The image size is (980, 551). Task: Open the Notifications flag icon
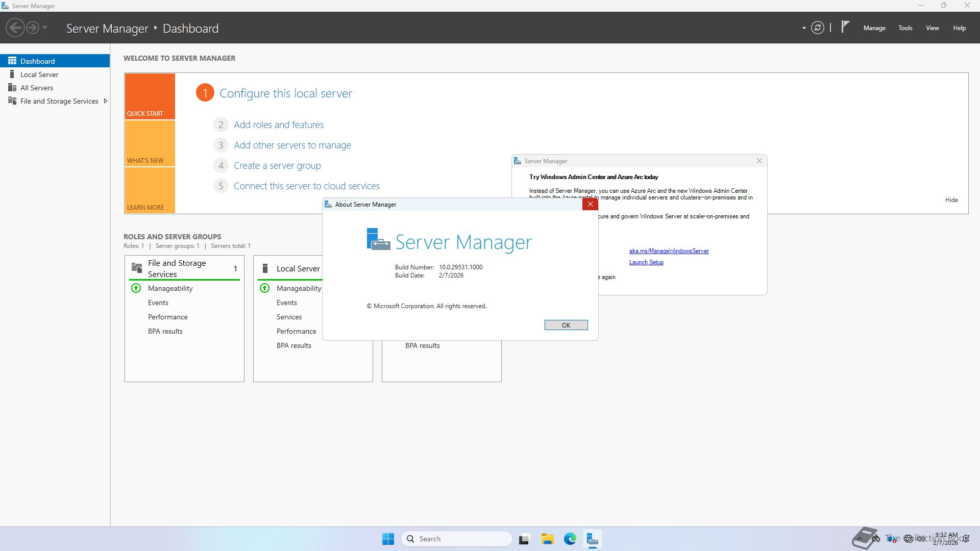[845, 27]
